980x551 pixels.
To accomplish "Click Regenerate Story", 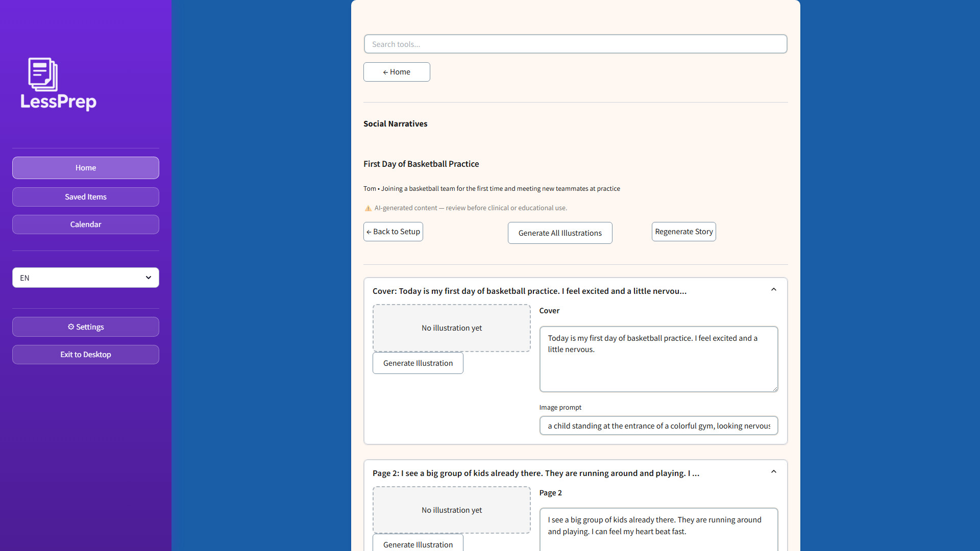I will click(684, 232).
